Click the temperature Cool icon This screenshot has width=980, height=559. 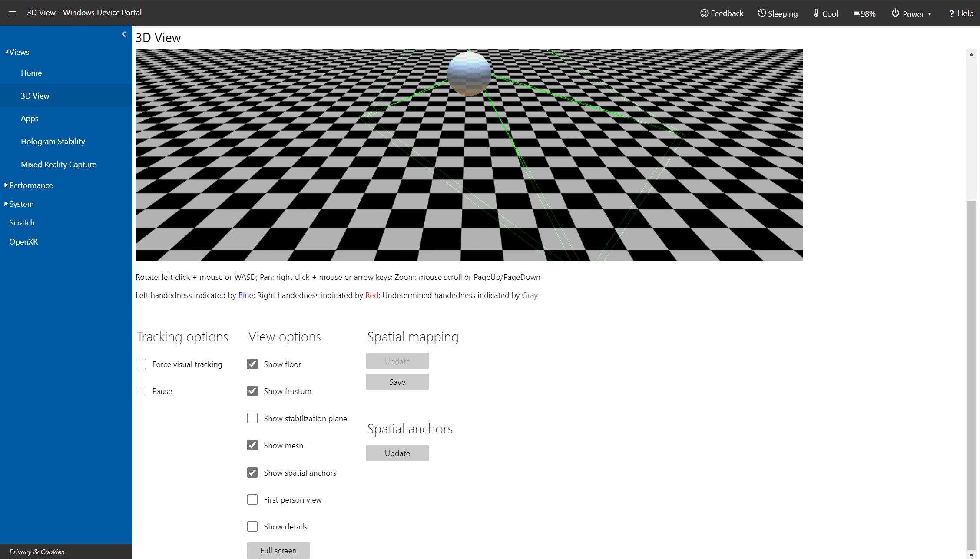tap(816, 13)
